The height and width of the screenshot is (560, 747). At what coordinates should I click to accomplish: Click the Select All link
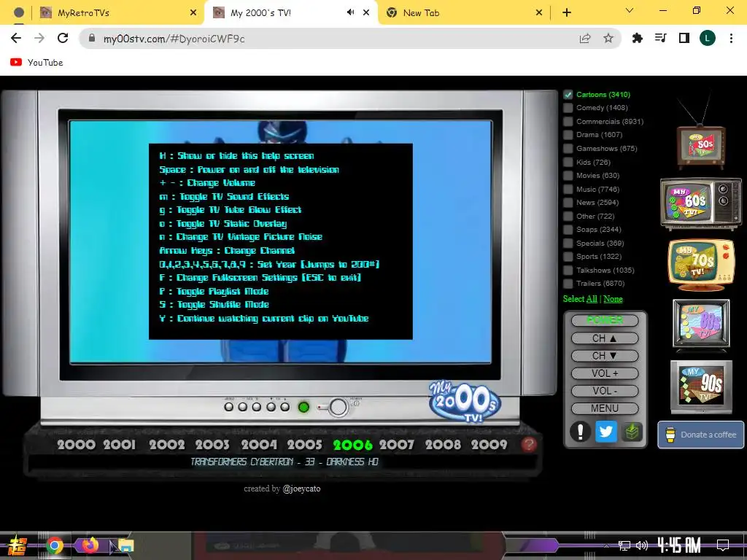(592, 299)
